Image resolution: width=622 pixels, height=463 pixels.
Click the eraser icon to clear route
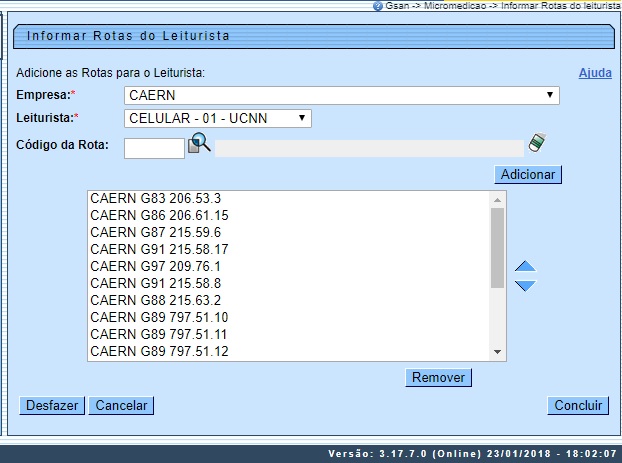pyautogui.click(x=537, y=143)
